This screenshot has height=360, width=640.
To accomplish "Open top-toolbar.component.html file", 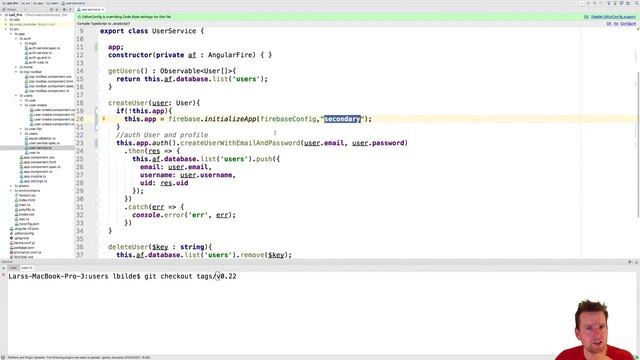I will tap(50, 81).
